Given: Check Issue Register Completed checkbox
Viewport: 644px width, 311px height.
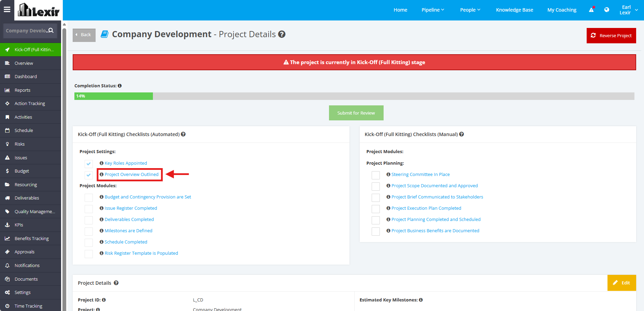Looking at the screenshot, I should click(x=89, y=209).
